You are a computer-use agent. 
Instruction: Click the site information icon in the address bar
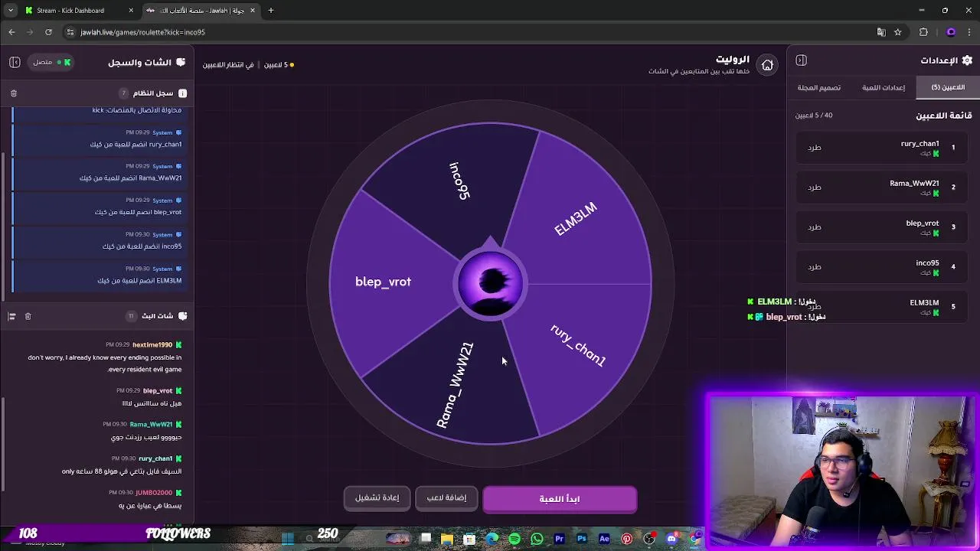[x=70, y=32]
